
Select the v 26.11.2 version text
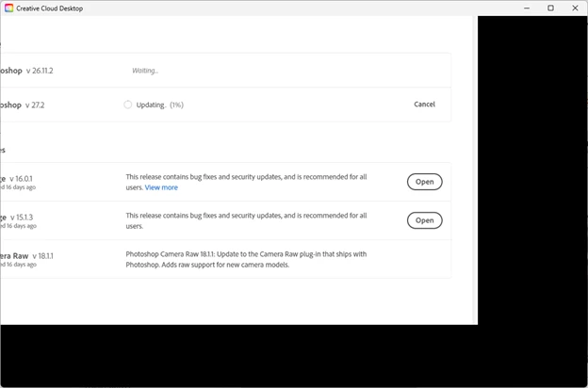[40, 71]
